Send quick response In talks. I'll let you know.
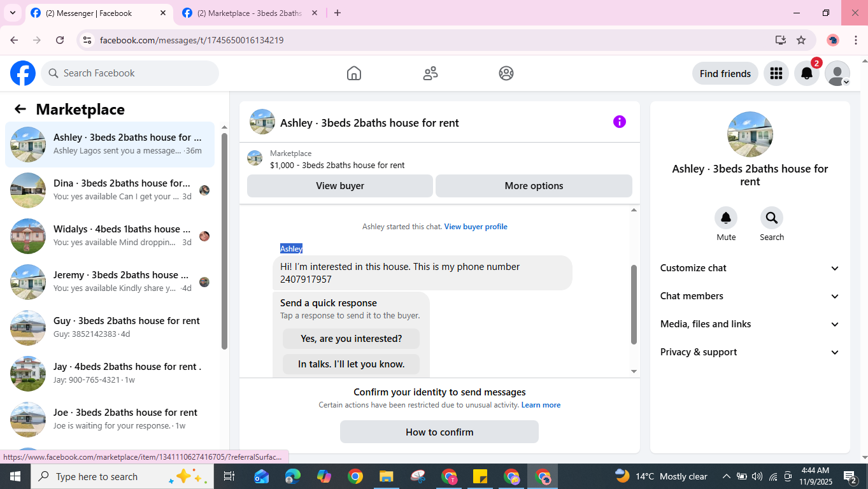The height and width of the screenshot is (489, 868). [351, 364]
